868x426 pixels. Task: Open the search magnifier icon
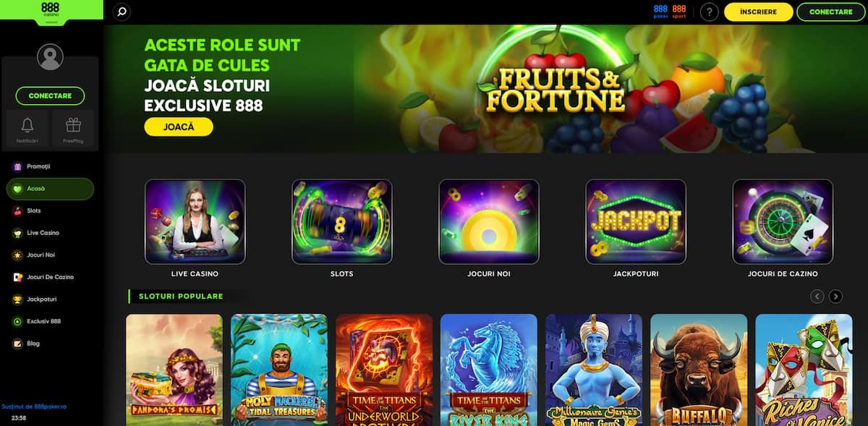[x=122, y=12]
